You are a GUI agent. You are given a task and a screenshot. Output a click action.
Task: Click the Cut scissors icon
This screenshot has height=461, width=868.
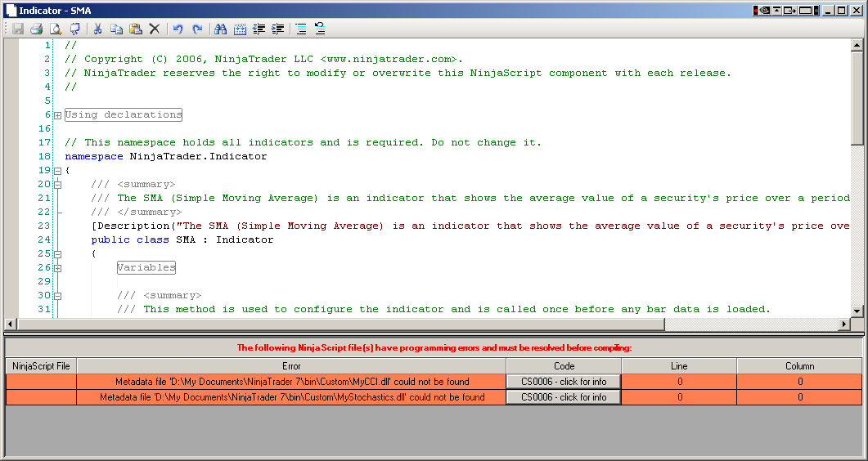(x=97, y=29)
